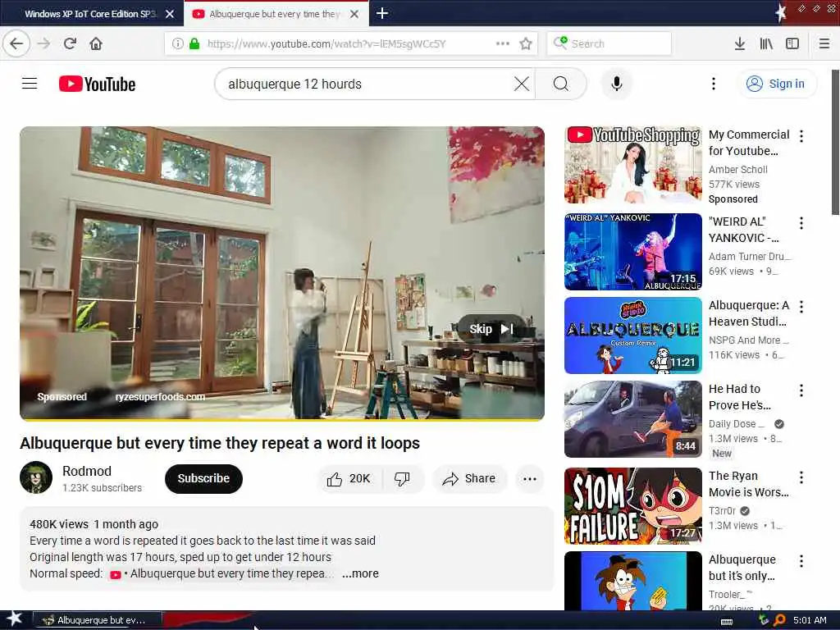Click the yellow ad progress bar
This screenshot has width=840, height=630.
click(x=282, y=419)
